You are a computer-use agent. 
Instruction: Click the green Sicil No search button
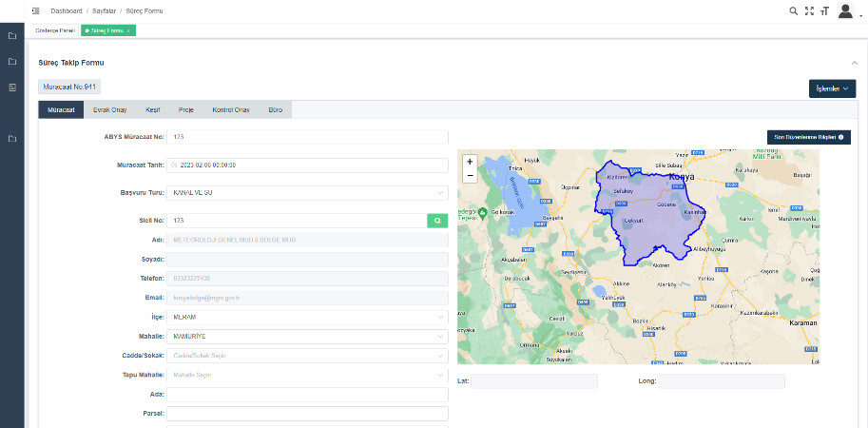pyautogui.click(x=437, y=220)
